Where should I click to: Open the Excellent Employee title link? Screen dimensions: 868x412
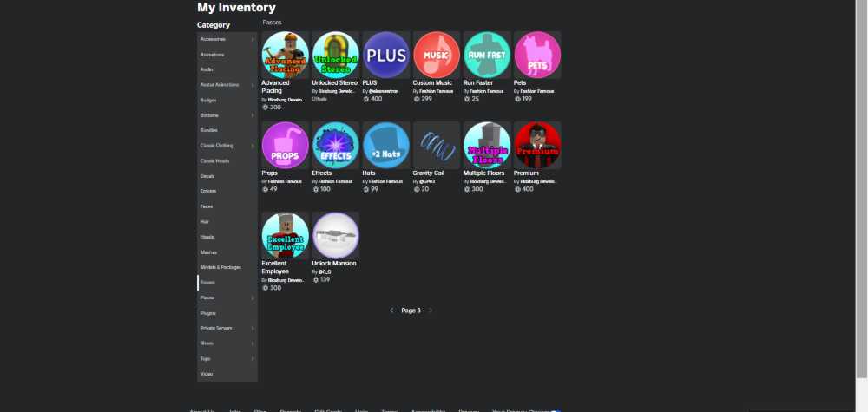[275, 268]
